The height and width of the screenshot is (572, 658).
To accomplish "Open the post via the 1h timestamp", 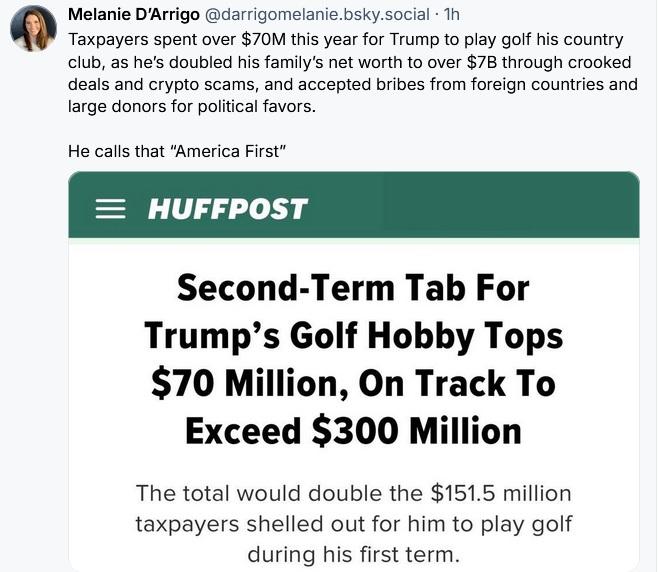I will [x=452, y=14].
